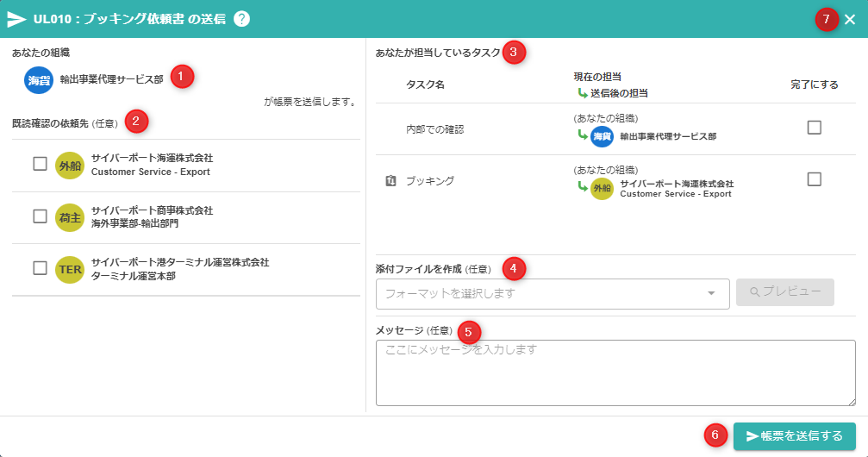868x457 pixels.
Task: Click the paper plane send icon in title
Action: click(x=16, y=19)
